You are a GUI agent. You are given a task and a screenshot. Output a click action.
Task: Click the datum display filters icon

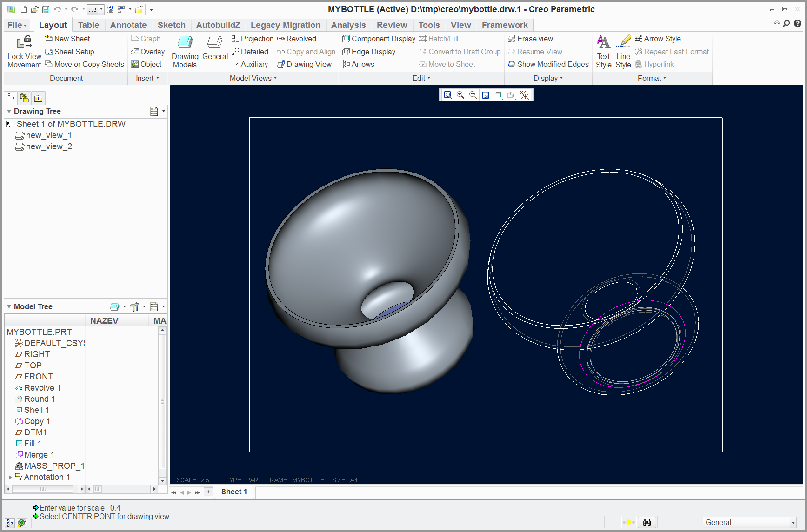tap(525, 95)
